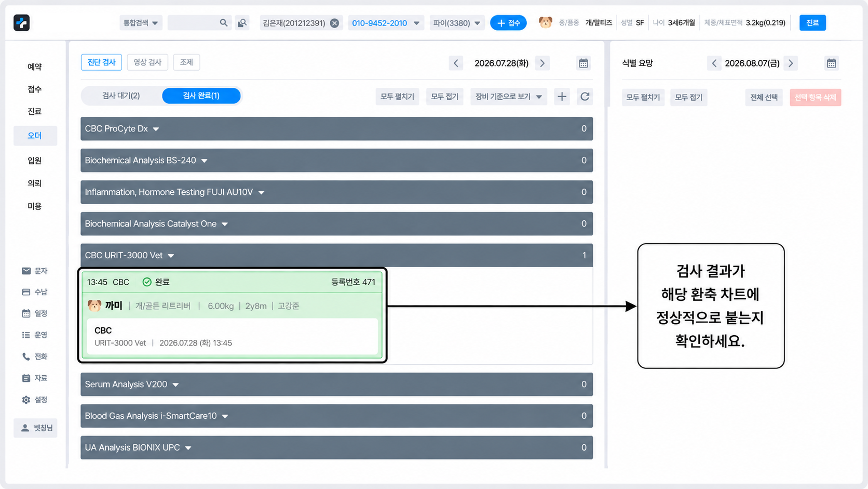
Task: Expand Blood Gas Analysis i-SmartCare10 section
Action: (x=336, y=416)
